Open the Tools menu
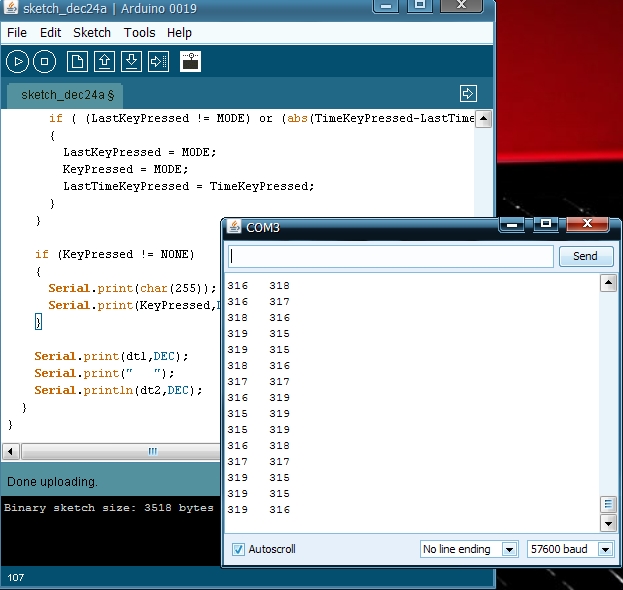The width and height of the screenshot is (623, 590). [x=139, y=32]
